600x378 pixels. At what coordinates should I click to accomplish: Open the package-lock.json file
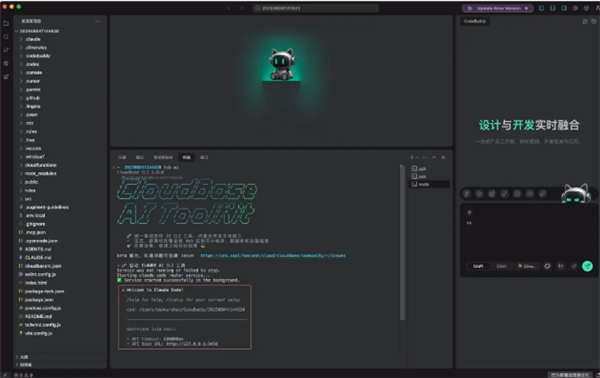coord(59,291)
